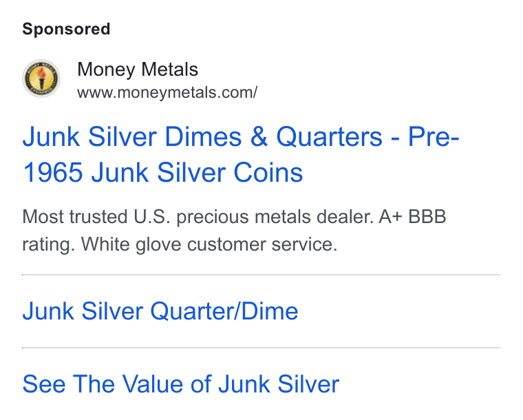The width and height of the screenshot is (523, 420).
Task: Click the word 'Dimes' in the headline
Action: click(203, 137)
